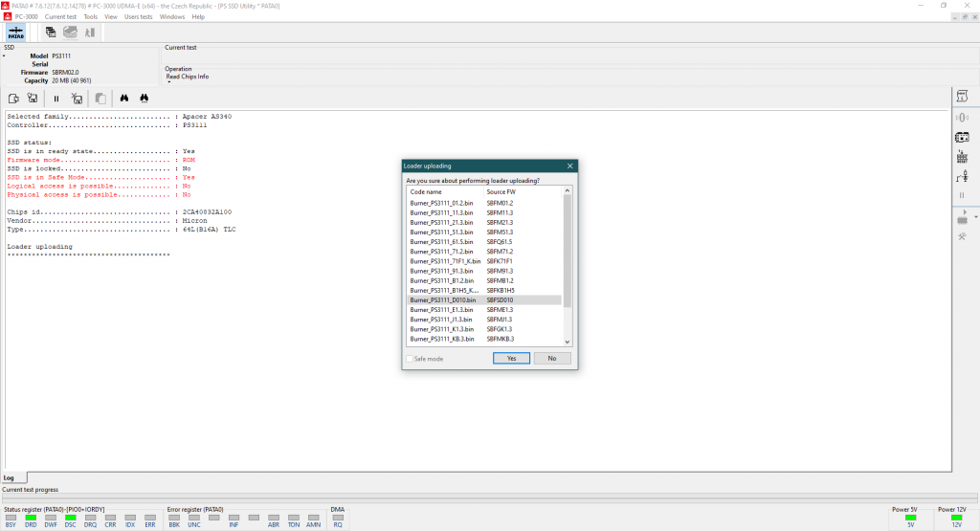Click the BOOT RESET icon in right sidebar
The width and height of the screenshot is (980, 531).
click(962, 157)
